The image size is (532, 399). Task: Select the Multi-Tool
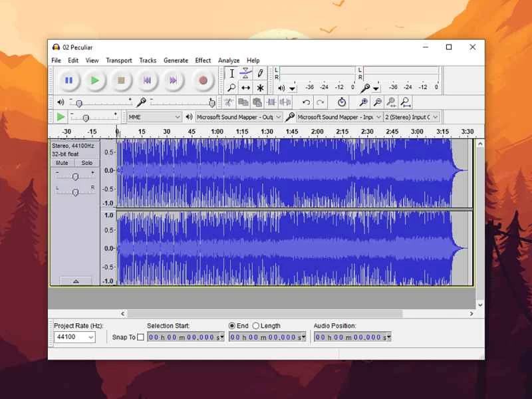259,87
